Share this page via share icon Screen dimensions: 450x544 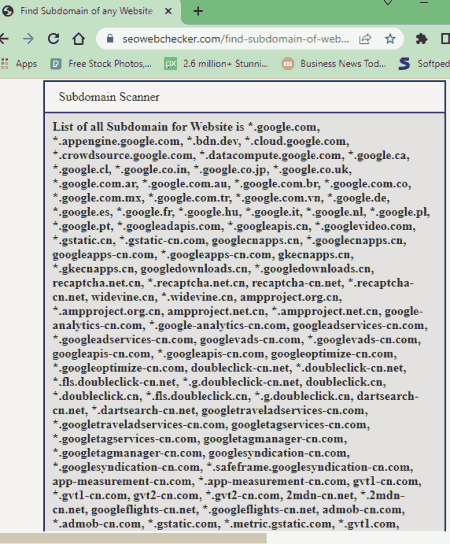pos(365,39)
